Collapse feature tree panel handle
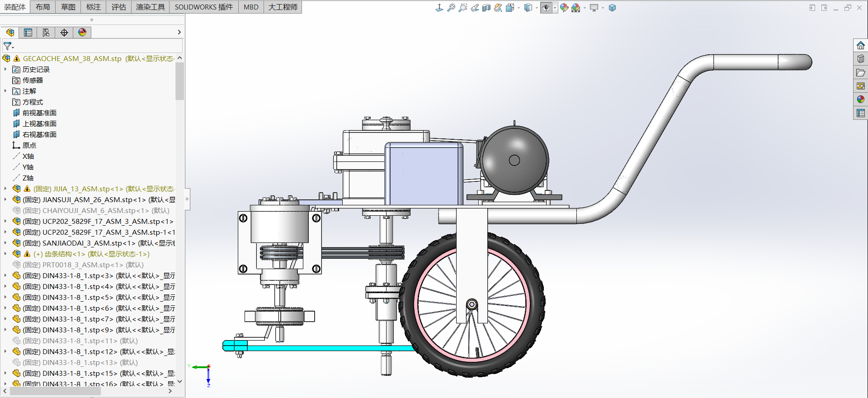This screenshot has width=868, height=398. 187,199
